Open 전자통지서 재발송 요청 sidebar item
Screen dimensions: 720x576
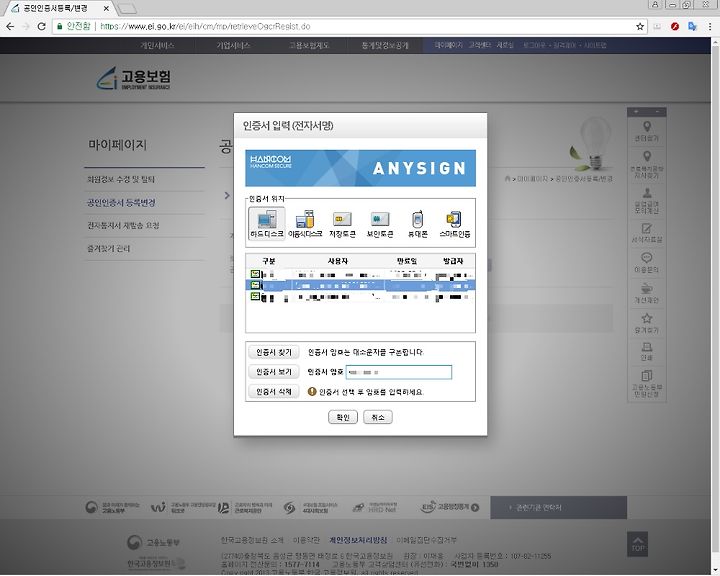tap(123, 226)
